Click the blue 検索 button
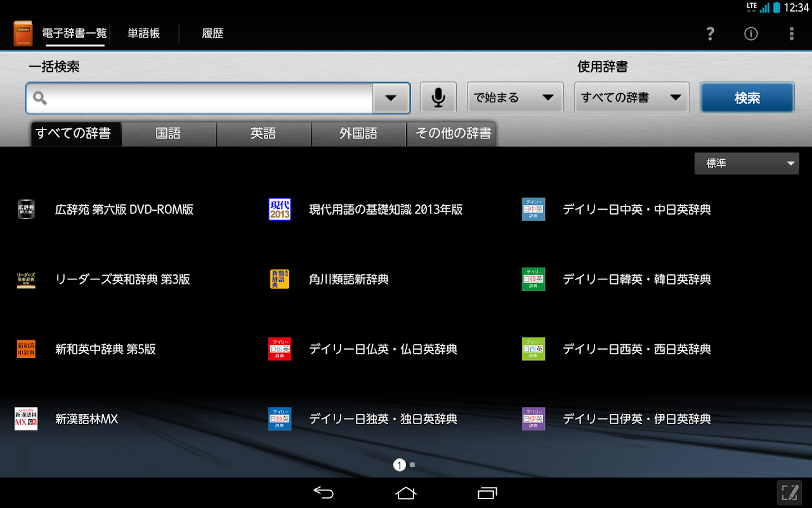Screen dimensions: 812x508 pos(747,98)
